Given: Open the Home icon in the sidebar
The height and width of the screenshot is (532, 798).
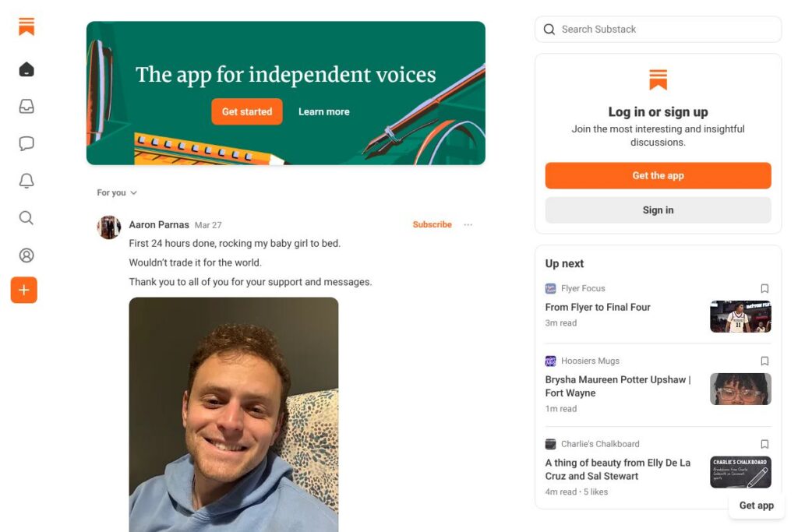Looking at the screenshot, I should [26, 70].
